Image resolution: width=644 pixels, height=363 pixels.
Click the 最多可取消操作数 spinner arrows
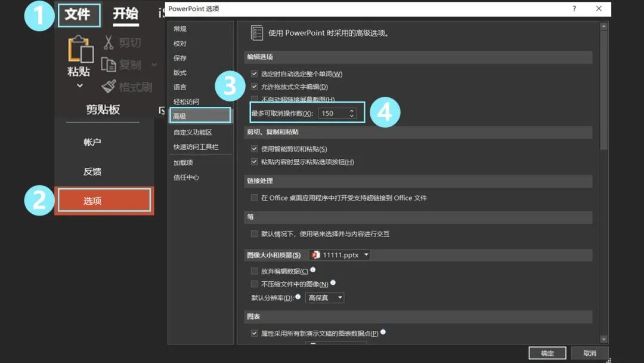(352, 113)
